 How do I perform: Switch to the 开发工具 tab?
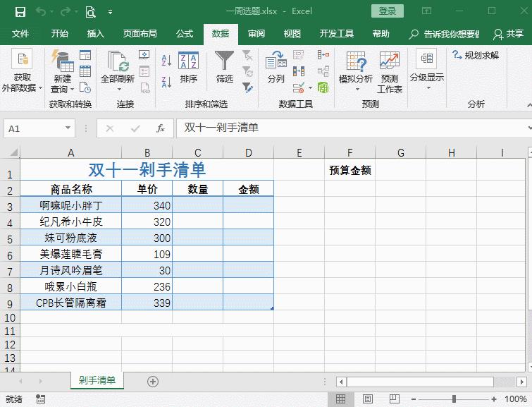[337, 34]
